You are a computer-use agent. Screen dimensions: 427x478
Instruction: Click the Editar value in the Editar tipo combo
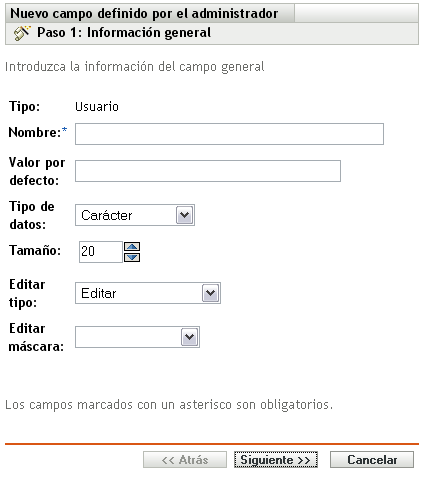point(99,294)
